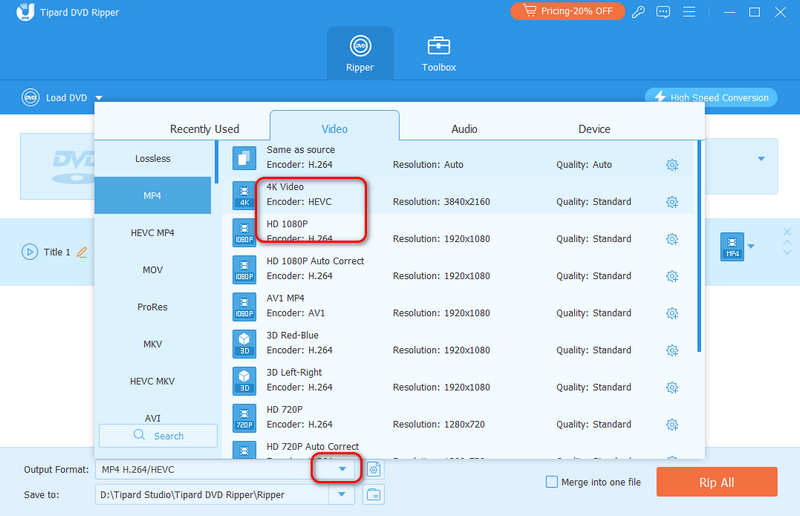Select the MKV format category
The height and width of the screenshot is (516, 800).
(153, 344)
